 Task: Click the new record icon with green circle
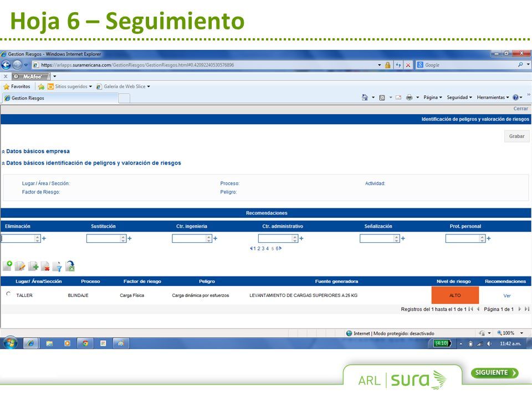pyautogui.click(x=7, y=266)
